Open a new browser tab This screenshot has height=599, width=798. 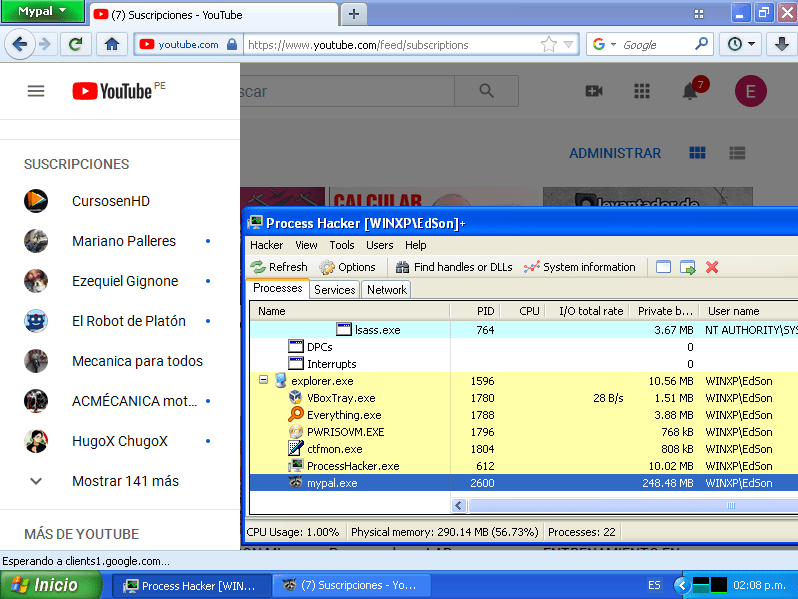(354, 14)
